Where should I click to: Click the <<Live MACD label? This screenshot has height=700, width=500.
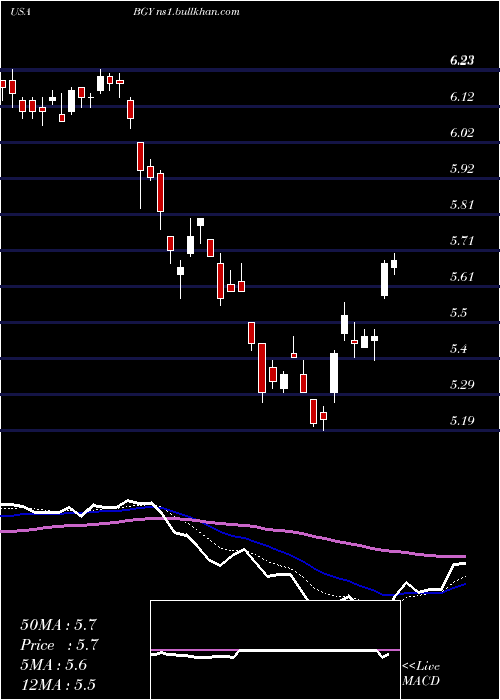(421, 673)
